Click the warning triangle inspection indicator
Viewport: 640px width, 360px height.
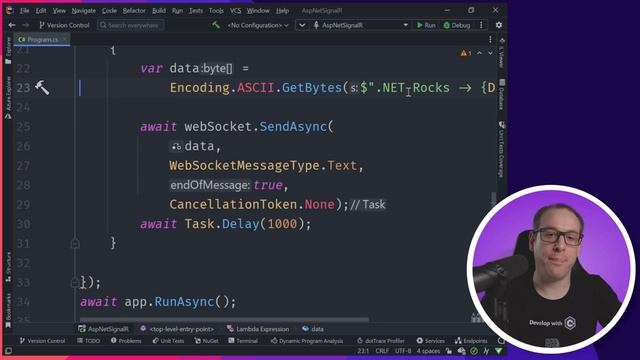[465, 53]
